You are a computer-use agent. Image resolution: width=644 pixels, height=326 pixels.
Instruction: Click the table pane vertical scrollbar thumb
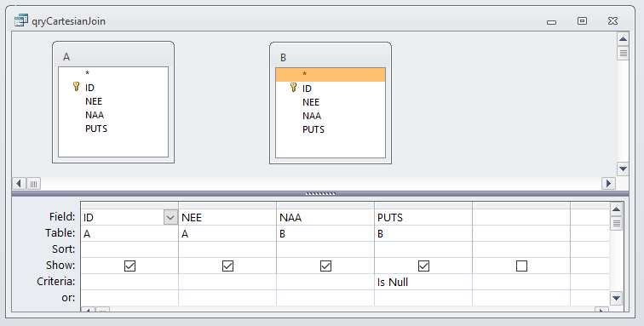[x=623, y=53]
